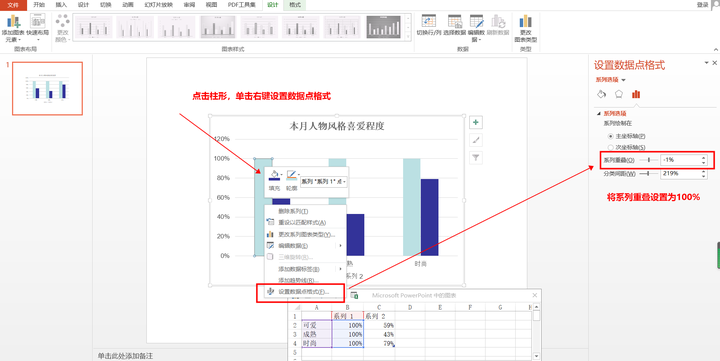Decrease 分类间距 with the down stepper

[704, 176]
